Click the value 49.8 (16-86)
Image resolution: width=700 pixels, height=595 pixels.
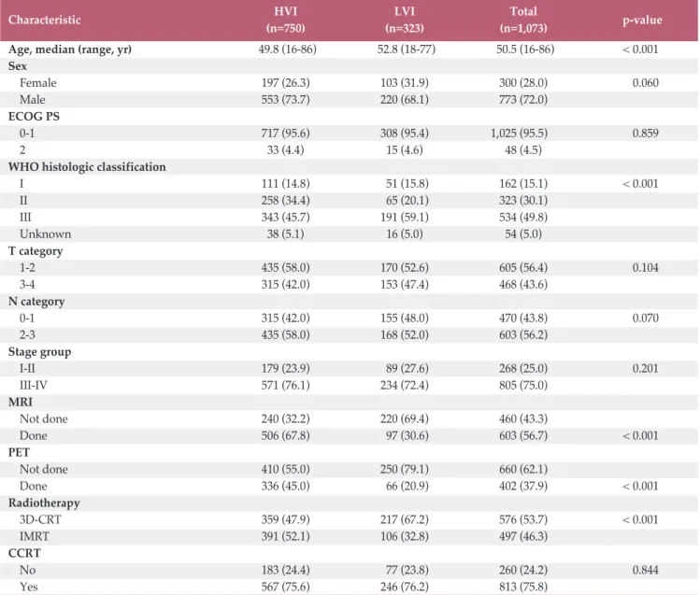point(288,50)
